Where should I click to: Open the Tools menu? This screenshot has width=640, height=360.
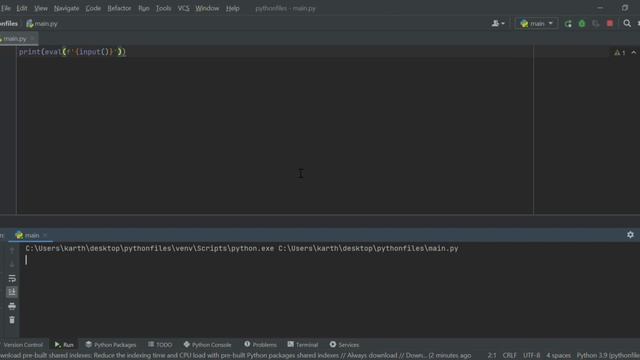[x=163, y=8]
